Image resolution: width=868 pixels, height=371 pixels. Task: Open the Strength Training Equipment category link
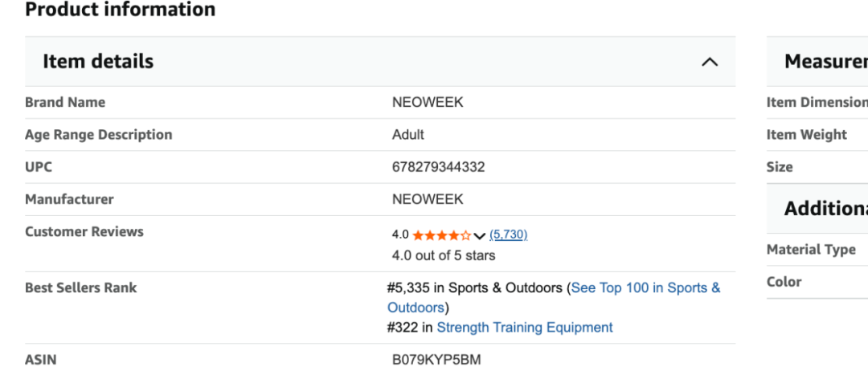click(x=525, y=328)
